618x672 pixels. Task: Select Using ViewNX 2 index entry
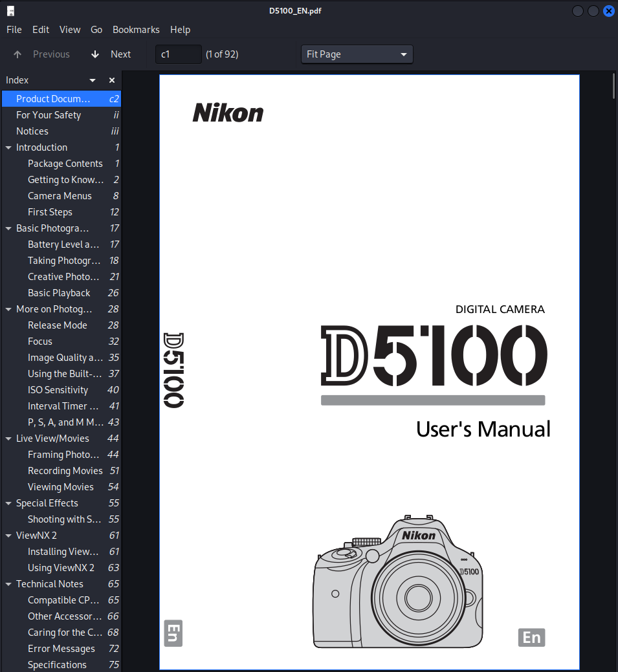pos(61,568)
